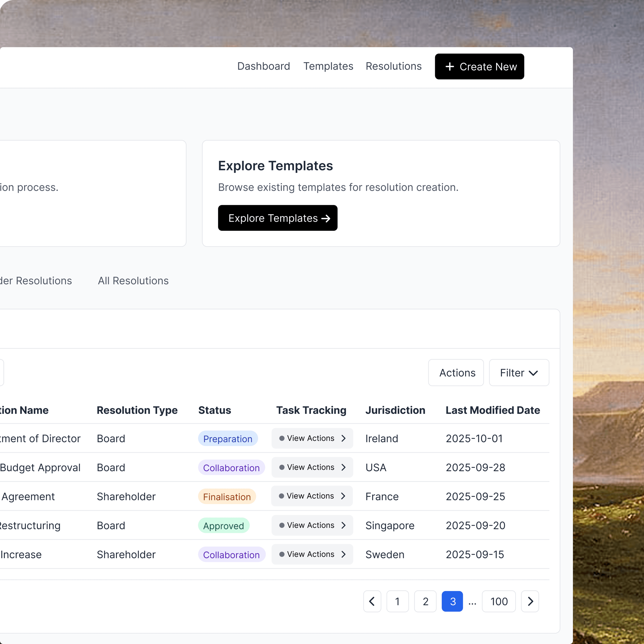
Task: Expand View Actions for France row
Action: click(x=312, y=496)
